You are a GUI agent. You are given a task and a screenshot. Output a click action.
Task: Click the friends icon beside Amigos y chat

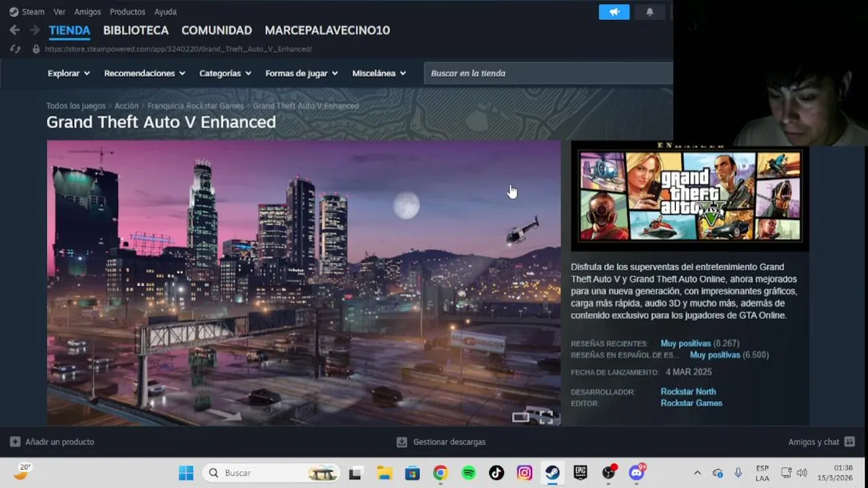[849, 442]
